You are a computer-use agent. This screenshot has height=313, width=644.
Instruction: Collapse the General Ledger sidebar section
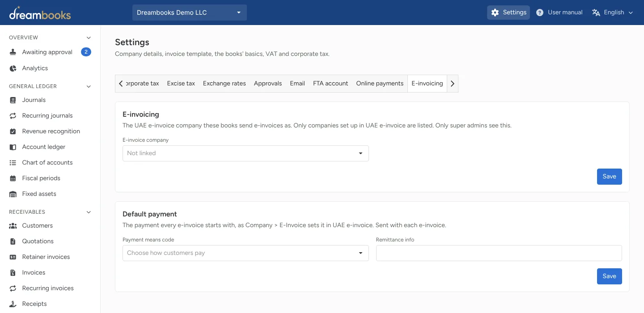(x=89, y=86)
